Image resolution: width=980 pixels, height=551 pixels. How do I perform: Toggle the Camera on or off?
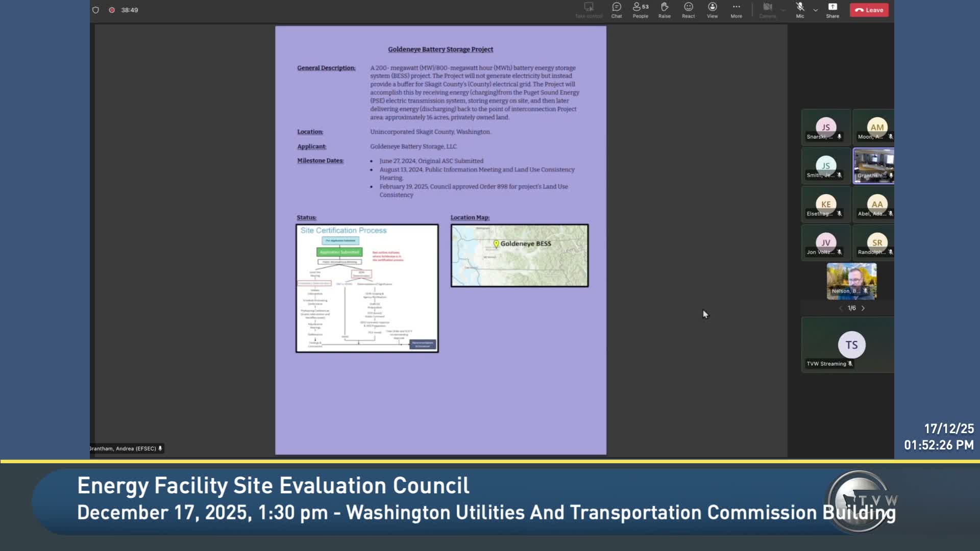click(767, 10)
